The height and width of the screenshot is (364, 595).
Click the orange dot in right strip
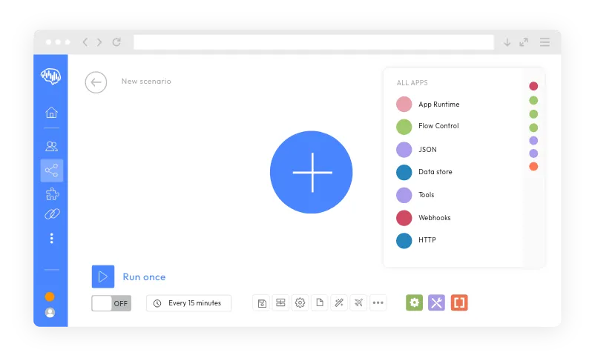pos(533,167)
